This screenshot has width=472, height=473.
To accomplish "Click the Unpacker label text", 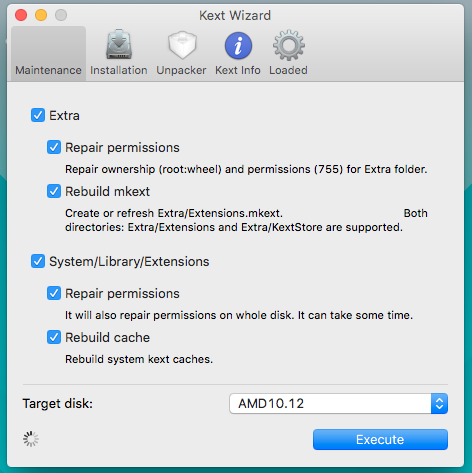I will [181, 70].
